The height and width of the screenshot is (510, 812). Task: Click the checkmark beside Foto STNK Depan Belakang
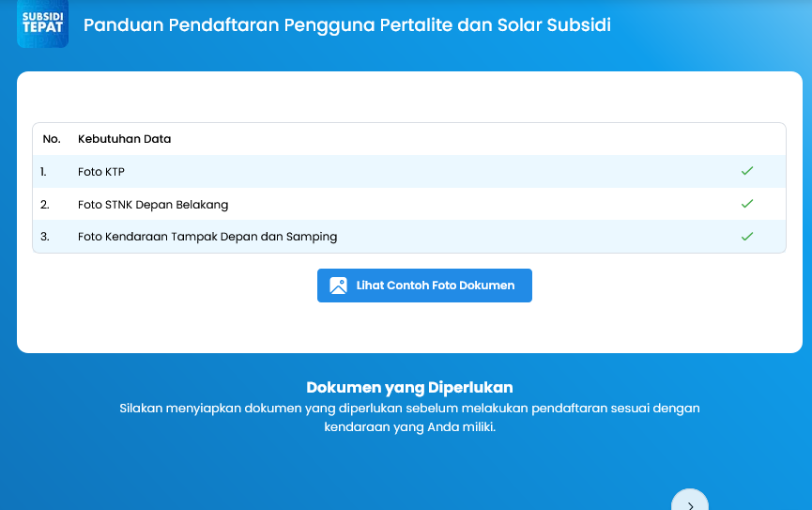(747, 204)
